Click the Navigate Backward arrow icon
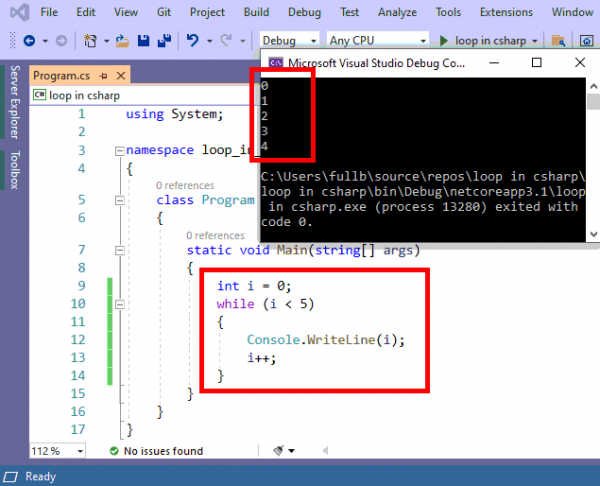The image size is (600, 486). [28, 41]
